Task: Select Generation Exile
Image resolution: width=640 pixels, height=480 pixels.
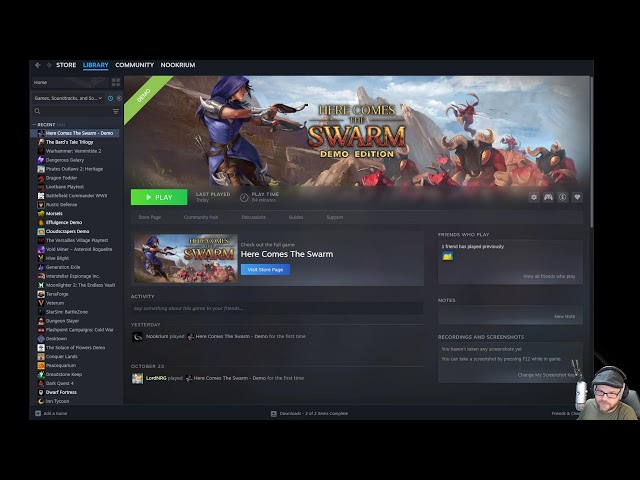Action: pyautogui.click(x=63, y=267)
